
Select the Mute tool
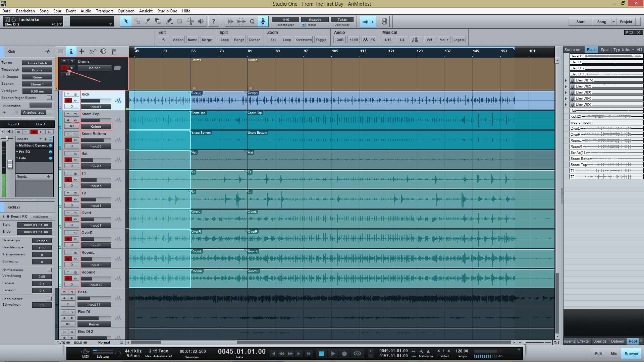pos(179,21)
